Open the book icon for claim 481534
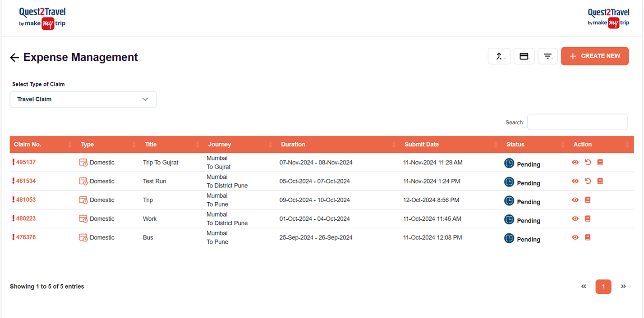This screenshot has height=318, width=644. click(600, 181)
